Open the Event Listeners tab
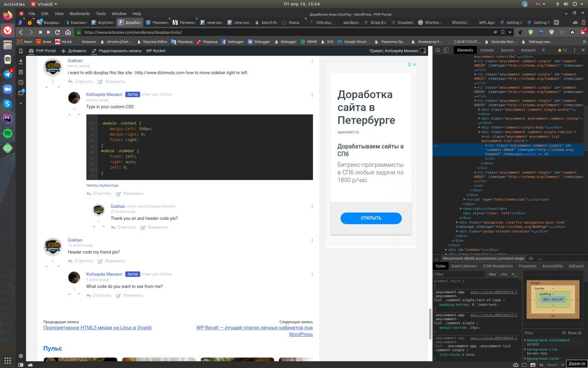This screenshot has height=368, width=588. click(x=464, y=266)
